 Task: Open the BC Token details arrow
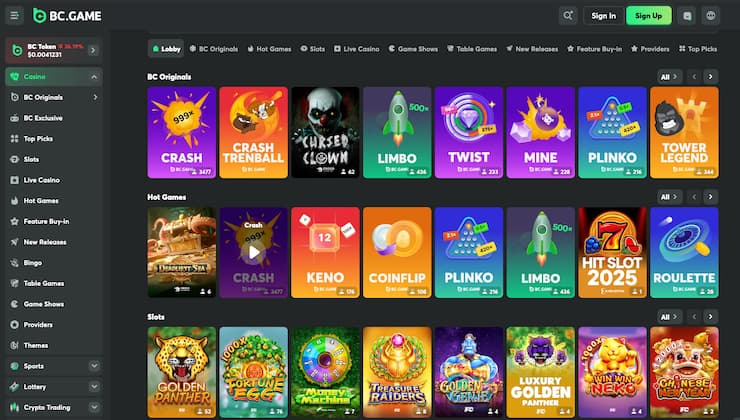coord(93,50)
